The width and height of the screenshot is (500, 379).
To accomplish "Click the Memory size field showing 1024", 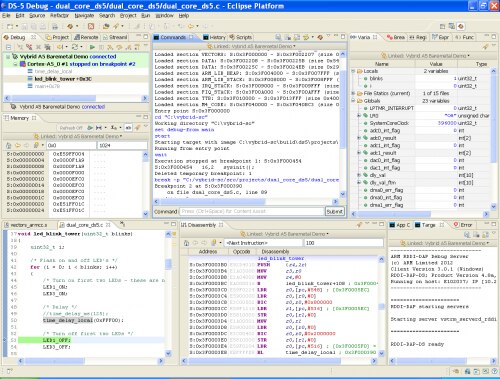I will 122,145.
